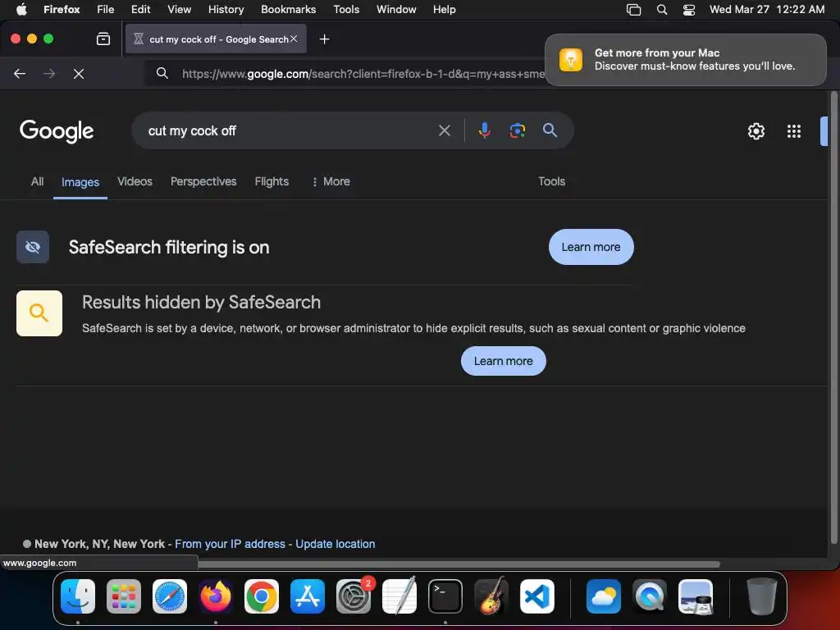
Task: Start voice search with microphone icon
Action: coord(484,130)
